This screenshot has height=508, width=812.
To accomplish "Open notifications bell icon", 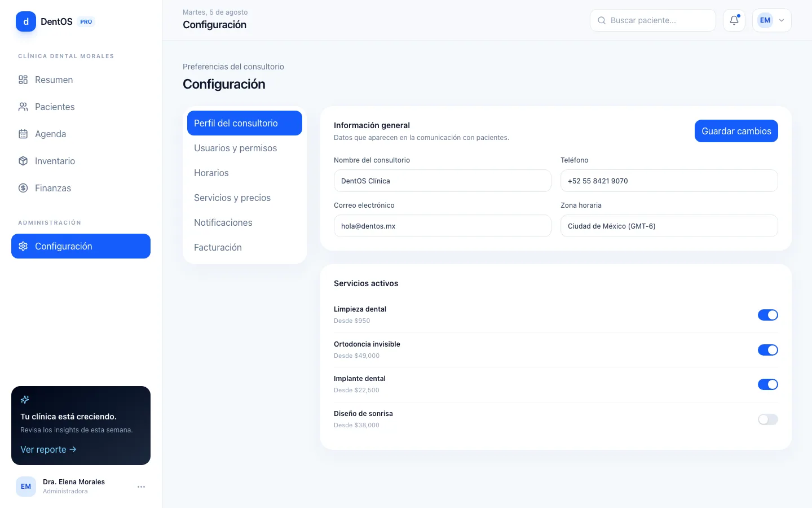I will click(734, 20).
